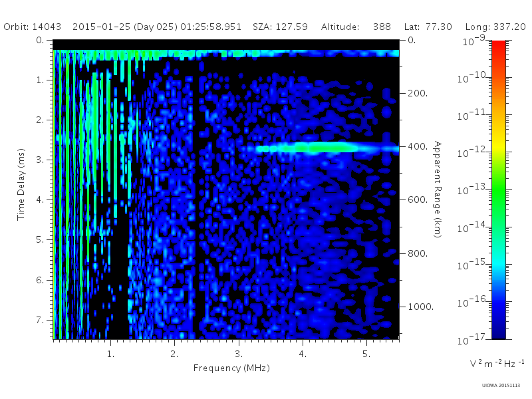532x399 pixels.
Task: Click the '2.' tick label on frequency axis
Action: (x=174, y=354)
